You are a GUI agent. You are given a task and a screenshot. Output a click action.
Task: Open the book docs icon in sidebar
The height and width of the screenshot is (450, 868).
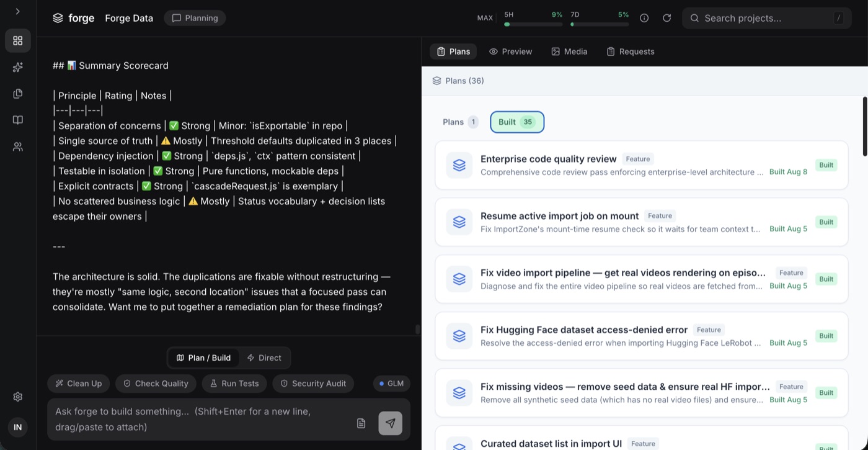(18, 120)
